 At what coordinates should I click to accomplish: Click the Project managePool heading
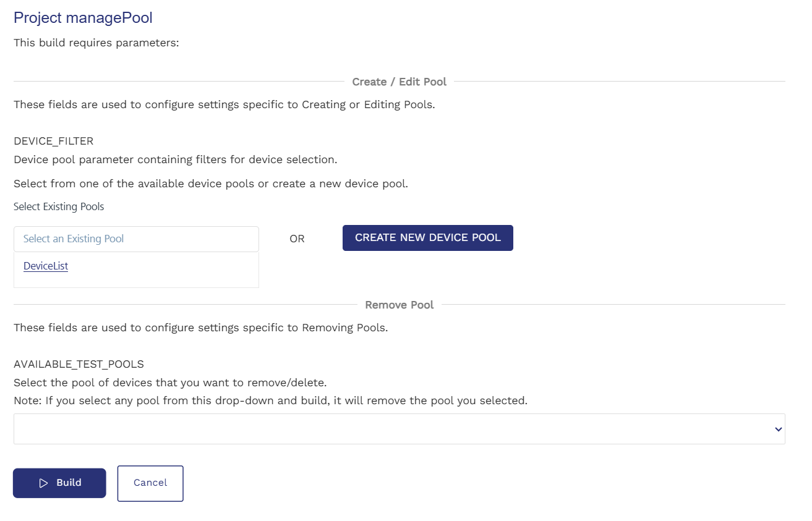83,17
